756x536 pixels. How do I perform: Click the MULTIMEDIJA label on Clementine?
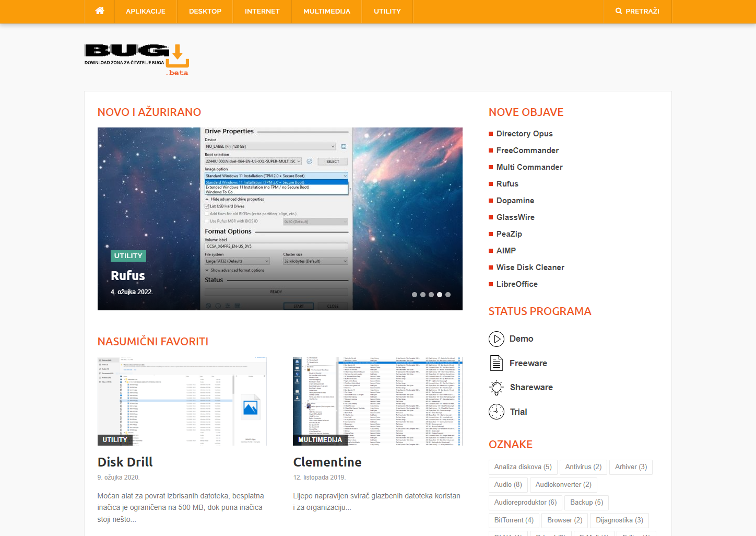coord(320,440)
